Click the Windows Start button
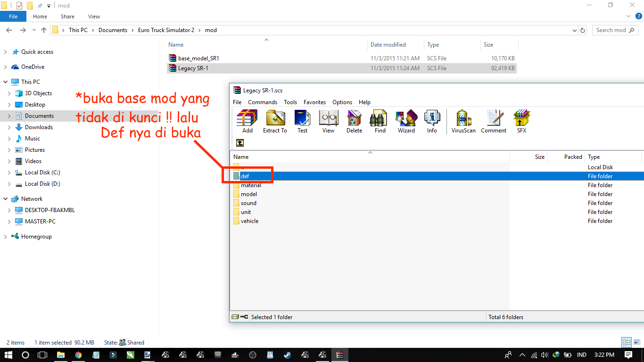 pyautogui.click(x=8, y=355)
